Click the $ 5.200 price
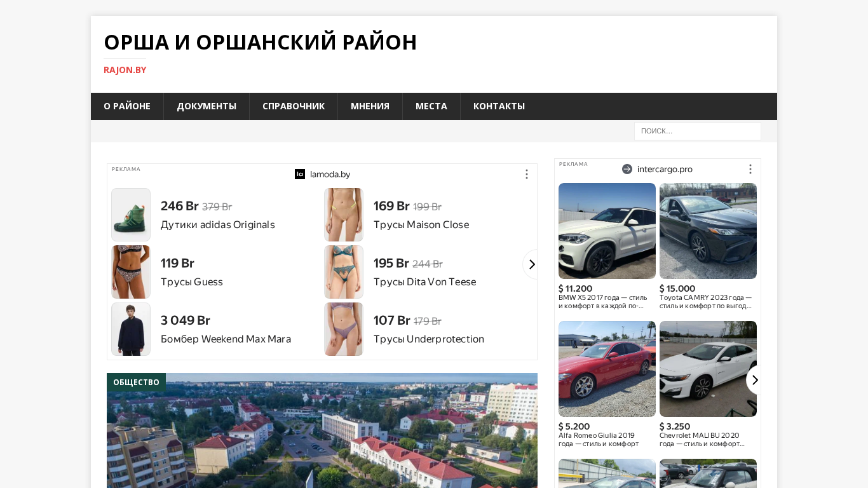 pos(574,426)
